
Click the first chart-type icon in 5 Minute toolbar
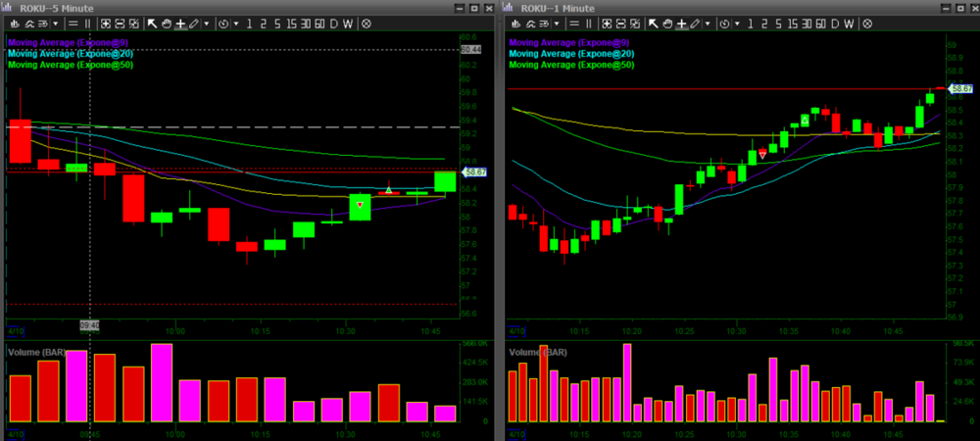click(15, 24)
